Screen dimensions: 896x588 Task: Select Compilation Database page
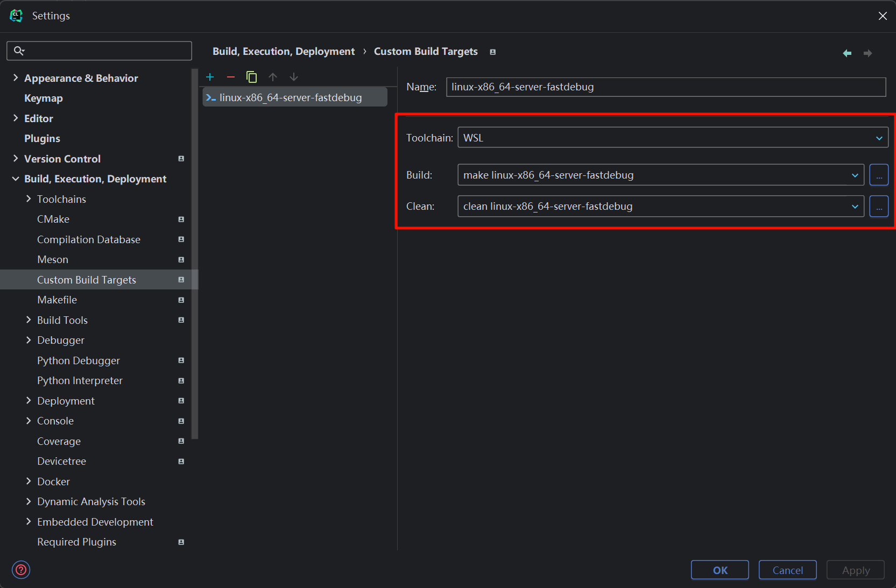[89, 239]
